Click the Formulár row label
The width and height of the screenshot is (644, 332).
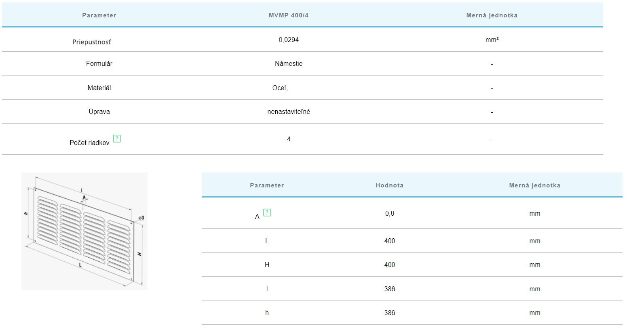pos(99,64)
